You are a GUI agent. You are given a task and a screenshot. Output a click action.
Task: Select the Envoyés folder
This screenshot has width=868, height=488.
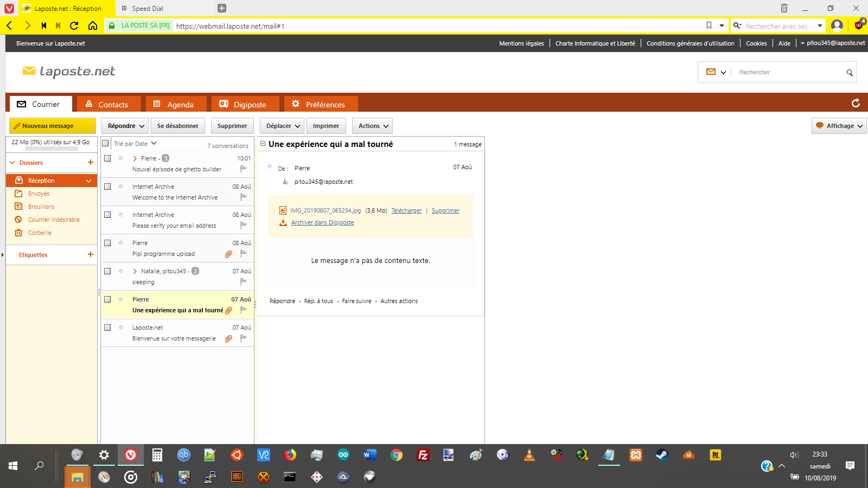(x=39, y=194)
